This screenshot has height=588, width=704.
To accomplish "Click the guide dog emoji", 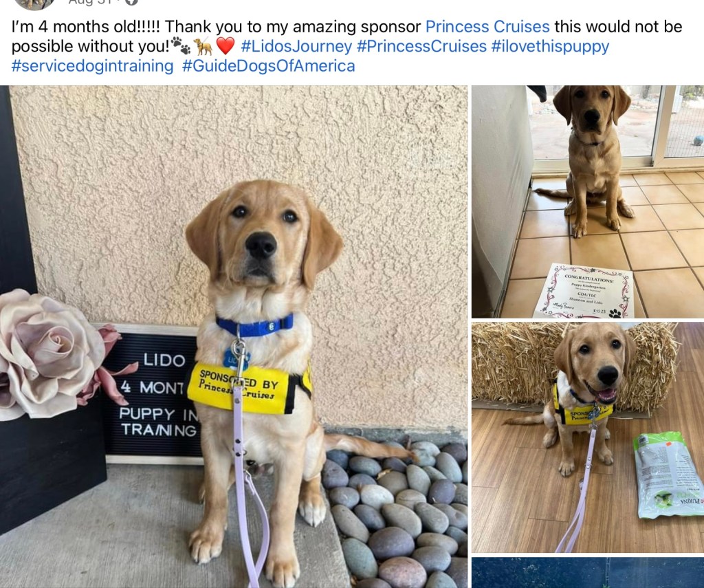I will 203,46.
